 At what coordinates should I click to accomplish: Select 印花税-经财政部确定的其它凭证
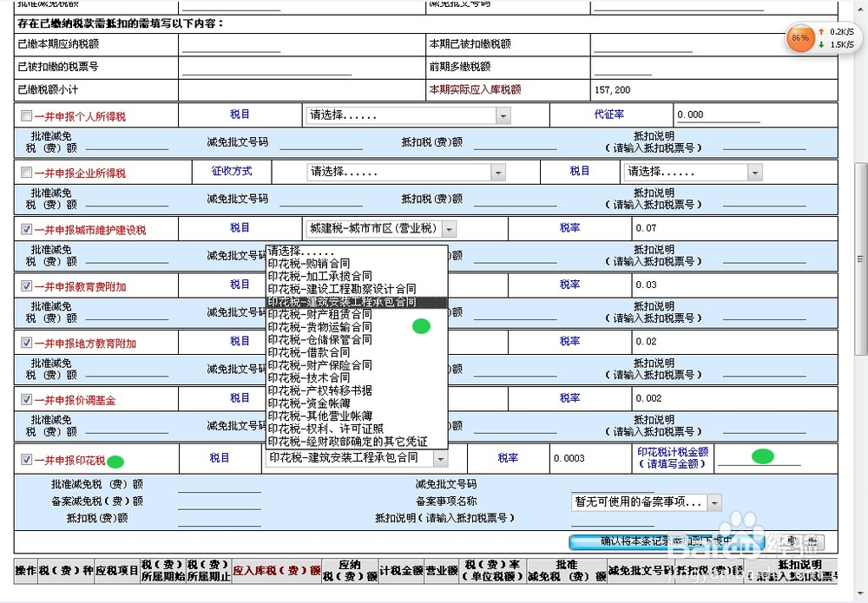[357, 442]
